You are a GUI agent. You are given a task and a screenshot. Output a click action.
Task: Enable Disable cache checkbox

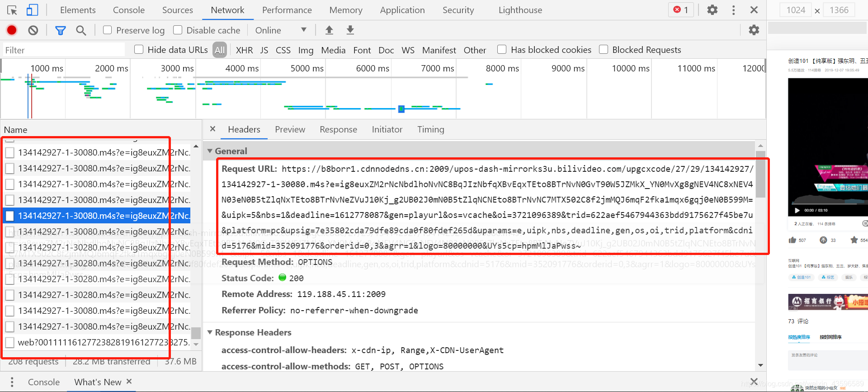[178, 30]
